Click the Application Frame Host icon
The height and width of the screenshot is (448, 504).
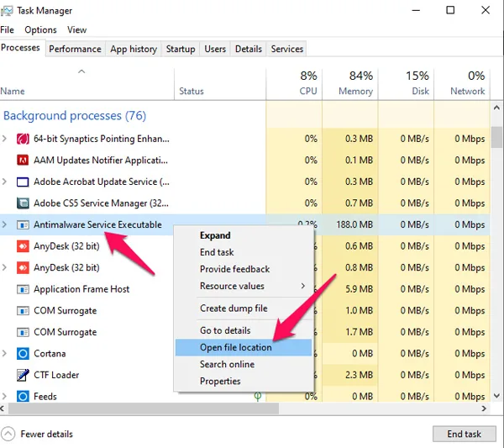click(23, 289)
